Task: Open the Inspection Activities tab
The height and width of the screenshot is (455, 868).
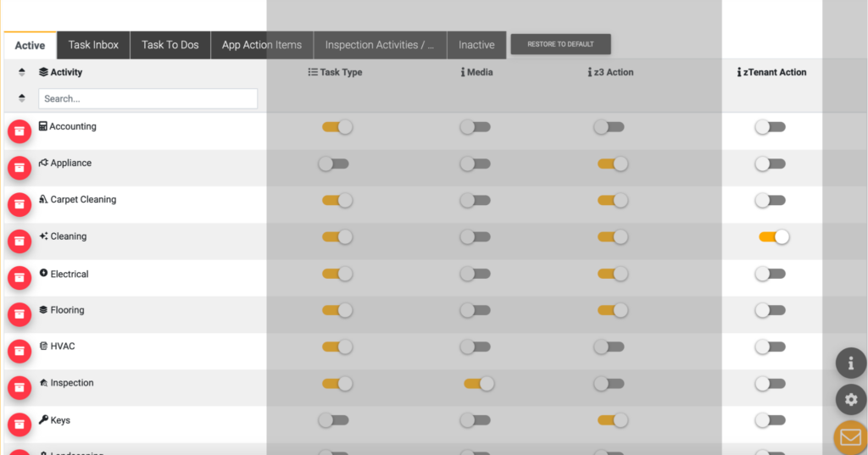Action: [380, 45]
